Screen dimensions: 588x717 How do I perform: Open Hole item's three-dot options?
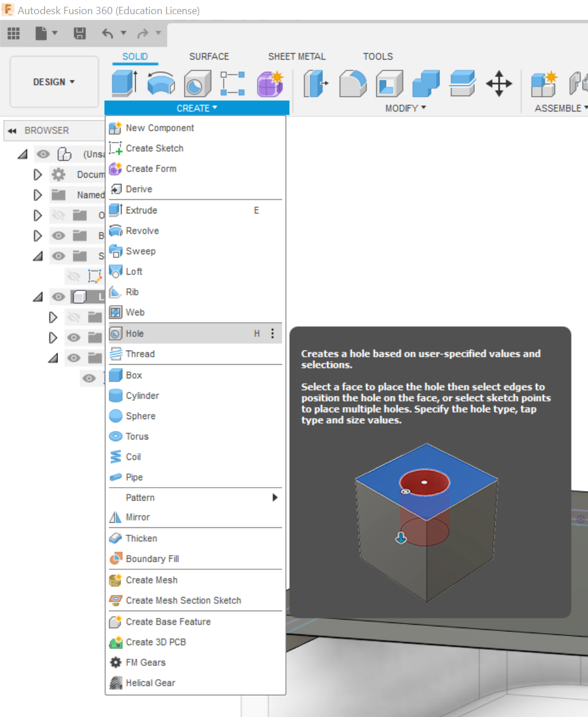[x=272, y=334]
